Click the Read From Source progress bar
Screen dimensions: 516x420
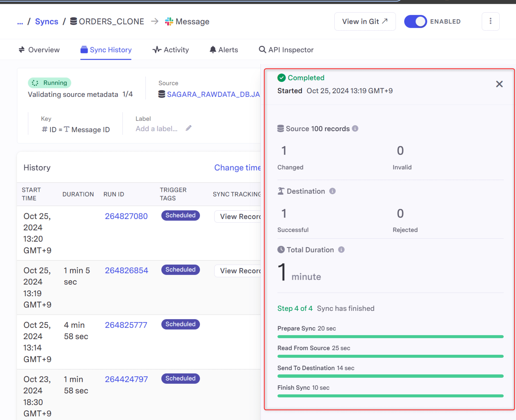pos(390,356)
